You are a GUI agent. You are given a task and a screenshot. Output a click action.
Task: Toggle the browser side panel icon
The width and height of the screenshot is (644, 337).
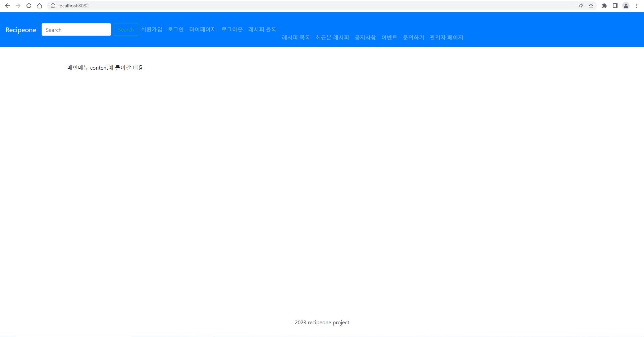615,6
